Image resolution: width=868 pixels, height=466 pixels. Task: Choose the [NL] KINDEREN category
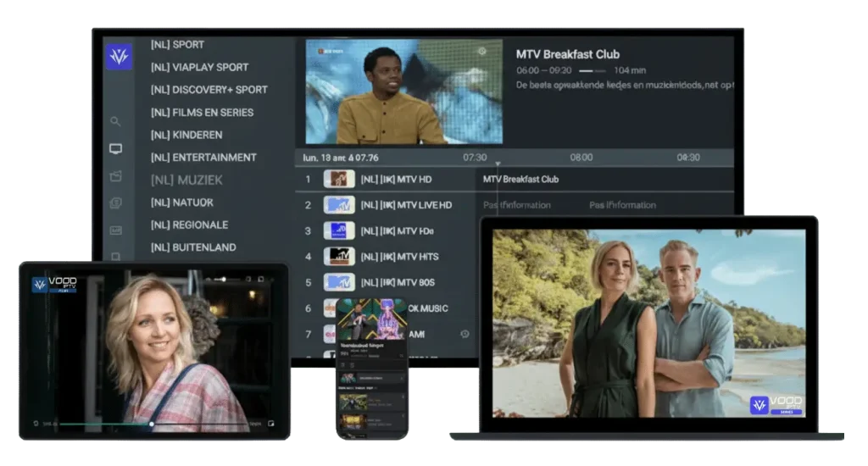point(186,135)
